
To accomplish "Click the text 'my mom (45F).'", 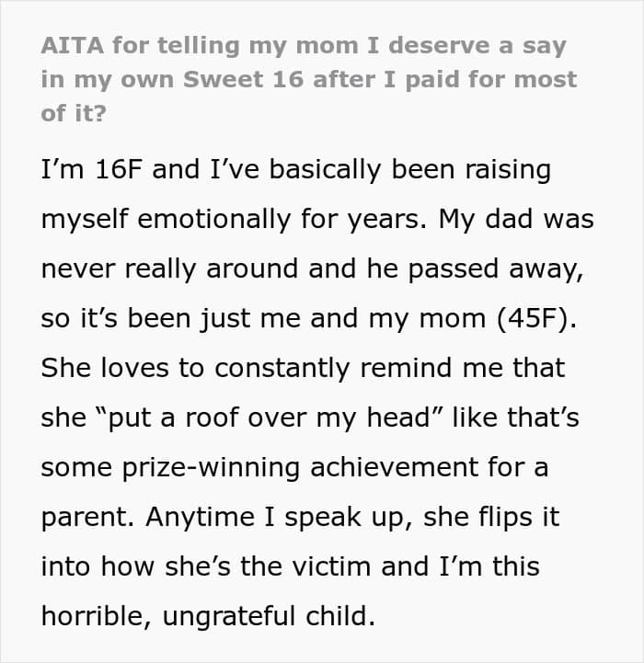I will tap(472, 318).
